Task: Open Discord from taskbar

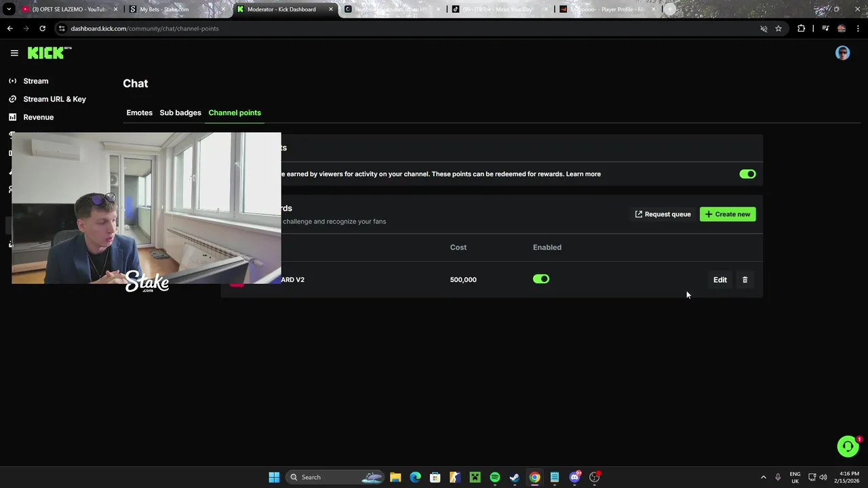Action: point(575,477)
